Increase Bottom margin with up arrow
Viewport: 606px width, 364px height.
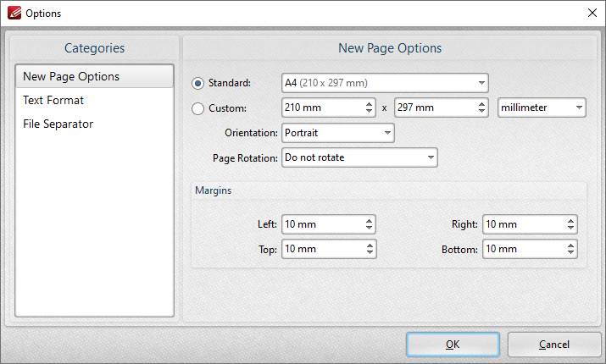pos(571,245)
